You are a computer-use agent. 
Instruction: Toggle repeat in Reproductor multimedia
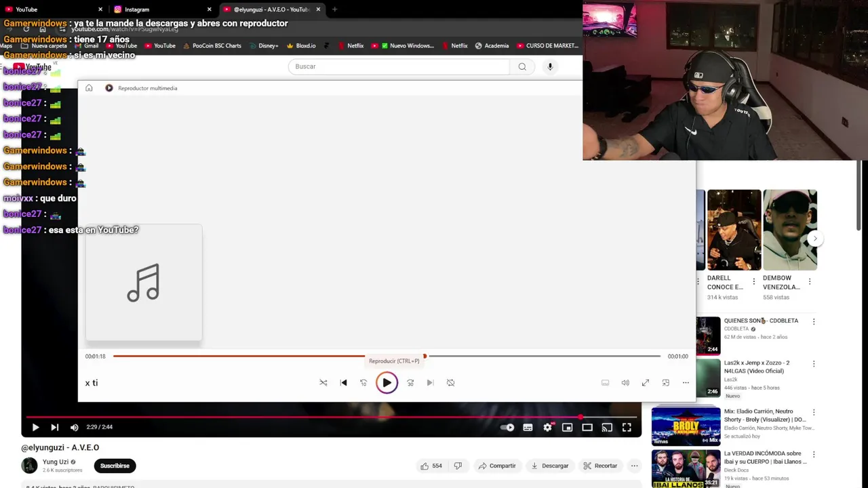coord(450,383)
